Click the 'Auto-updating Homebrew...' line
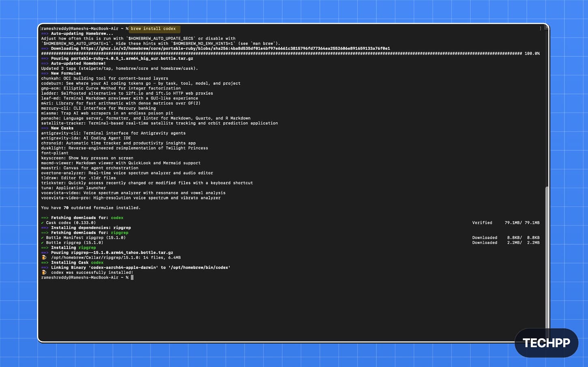This screenshot has height=367, width=588. click(x=77, y=34)
